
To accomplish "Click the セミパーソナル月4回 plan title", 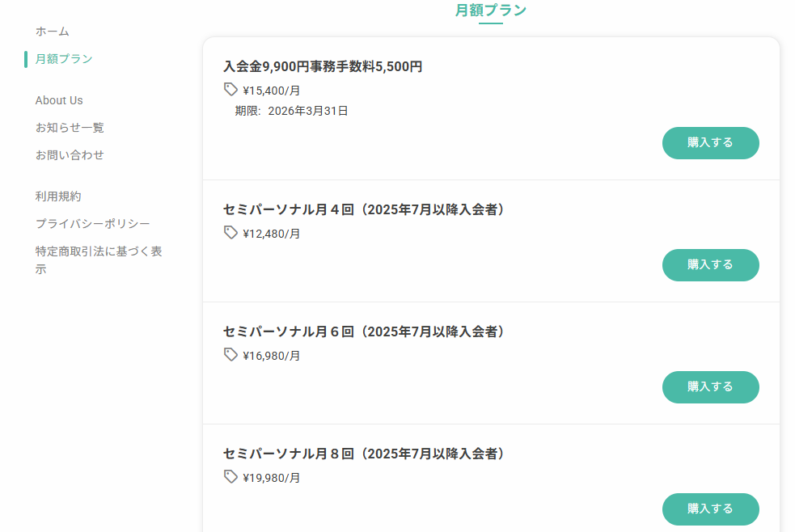I will 364,210.
